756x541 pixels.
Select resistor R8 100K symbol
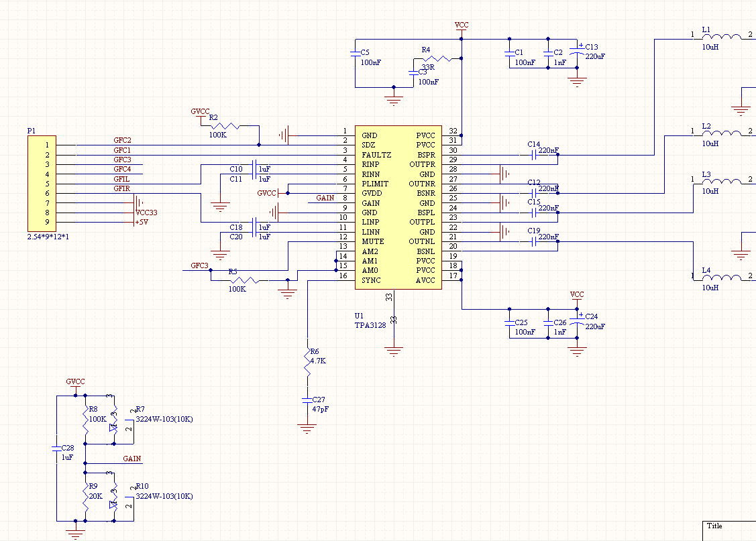click(x=85, y=420)
